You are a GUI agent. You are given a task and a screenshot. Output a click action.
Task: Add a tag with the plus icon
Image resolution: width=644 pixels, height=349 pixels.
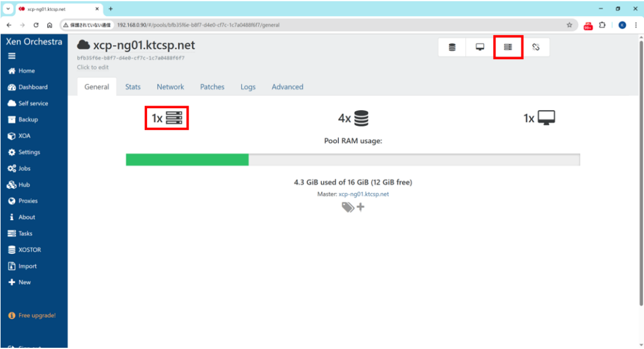coord(360,207)
